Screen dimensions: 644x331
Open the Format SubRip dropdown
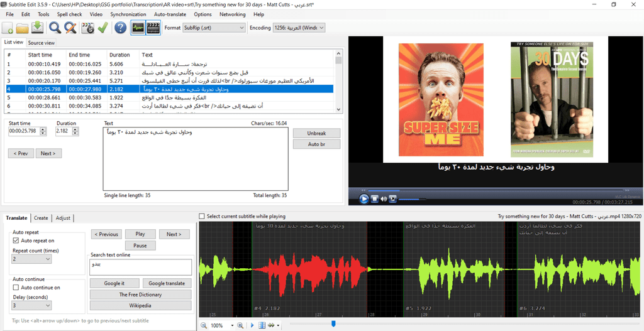[x=214, y=28]
